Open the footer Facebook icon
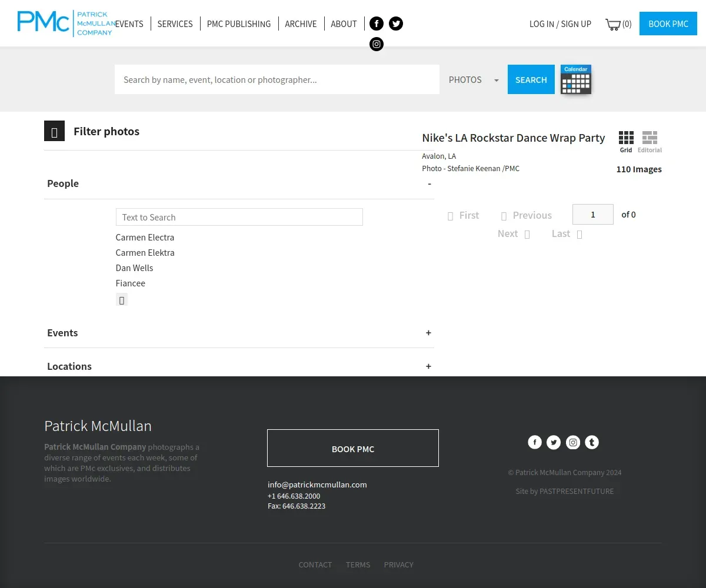 pyautogui.click(x=535, y=442)
